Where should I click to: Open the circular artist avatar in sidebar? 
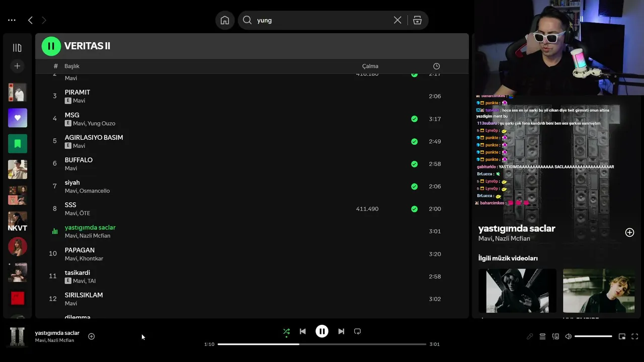(x=18, y=247)
